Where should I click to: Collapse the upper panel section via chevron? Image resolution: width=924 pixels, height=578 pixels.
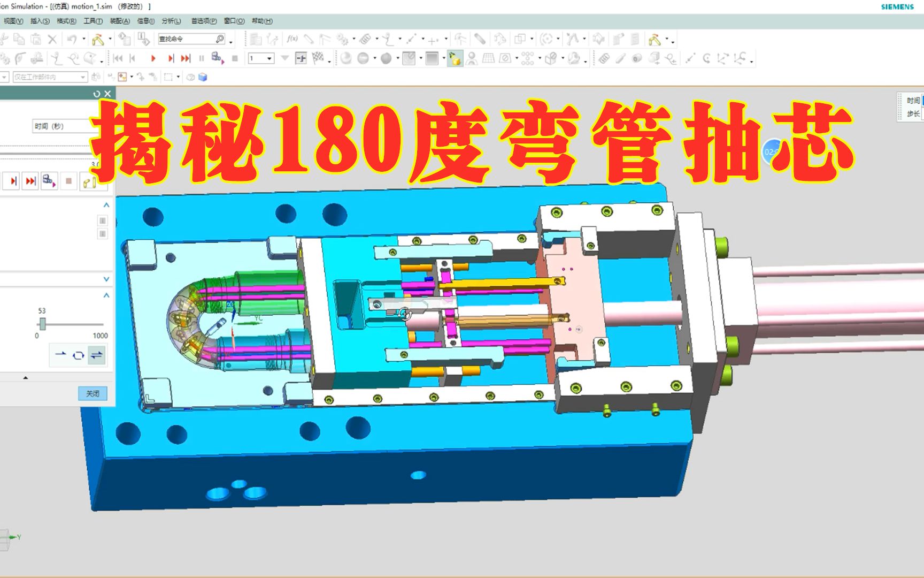(x=106, y=205)
